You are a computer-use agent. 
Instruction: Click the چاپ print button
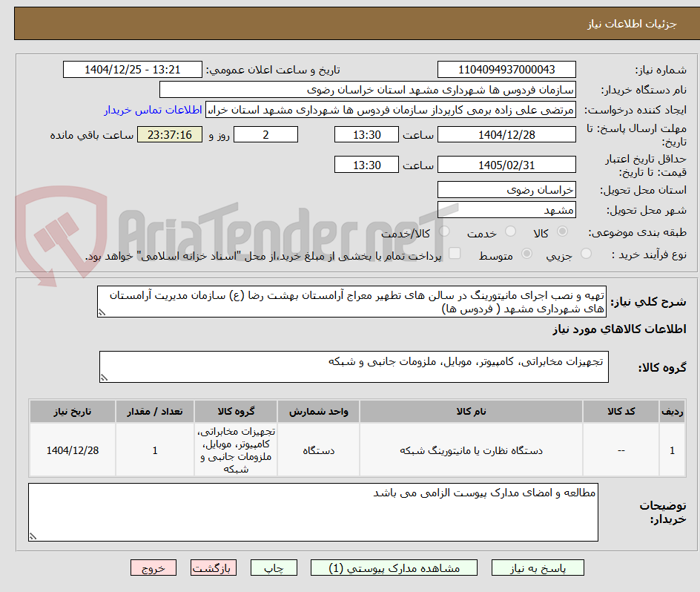pos(274,568)
